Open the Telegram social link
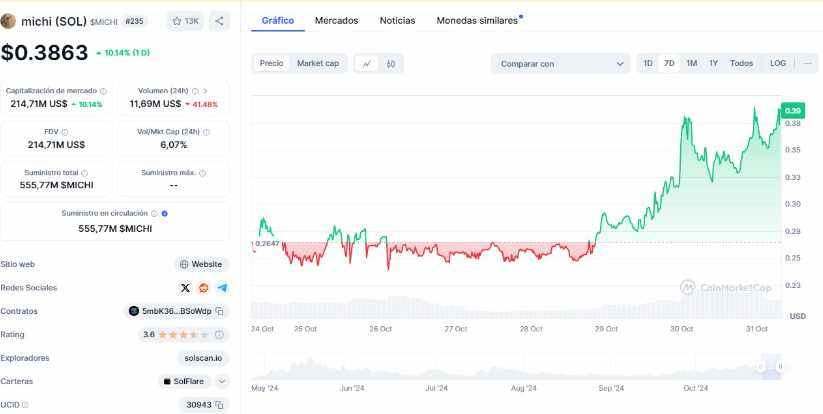 pyautogui.click(x=223, y=288)
